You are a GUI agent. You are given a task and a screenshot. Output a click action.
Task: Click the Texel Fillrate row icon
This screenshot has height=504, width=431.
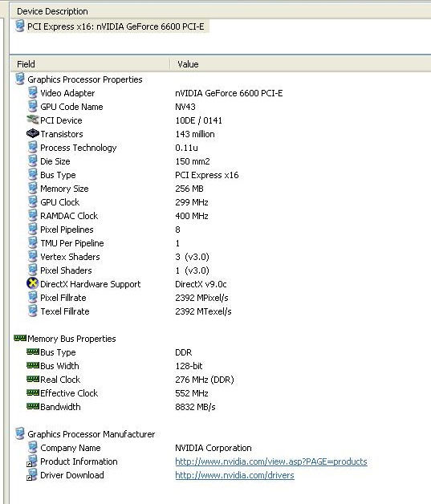point(32,311)
